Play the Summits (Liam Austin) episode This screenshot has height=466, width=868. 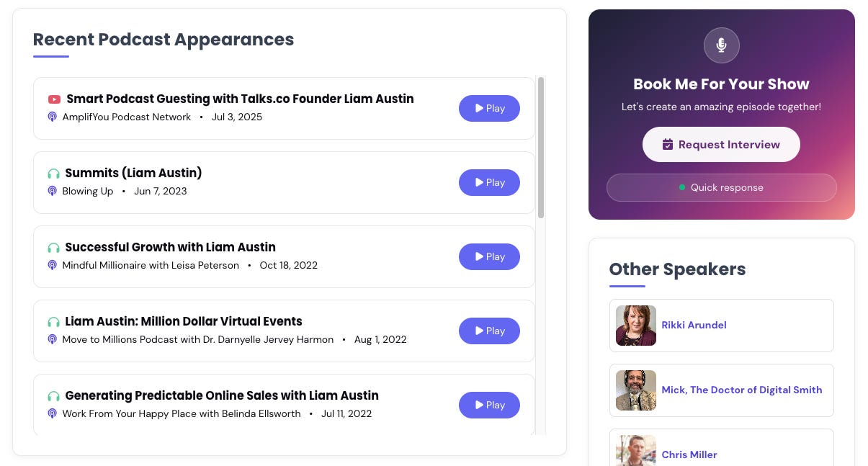pos(489,182)
